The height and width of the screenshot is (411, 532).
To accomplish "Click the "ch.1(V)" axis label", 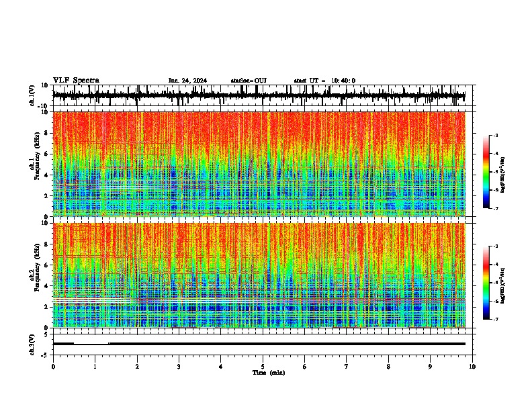I will pos(32,95).
